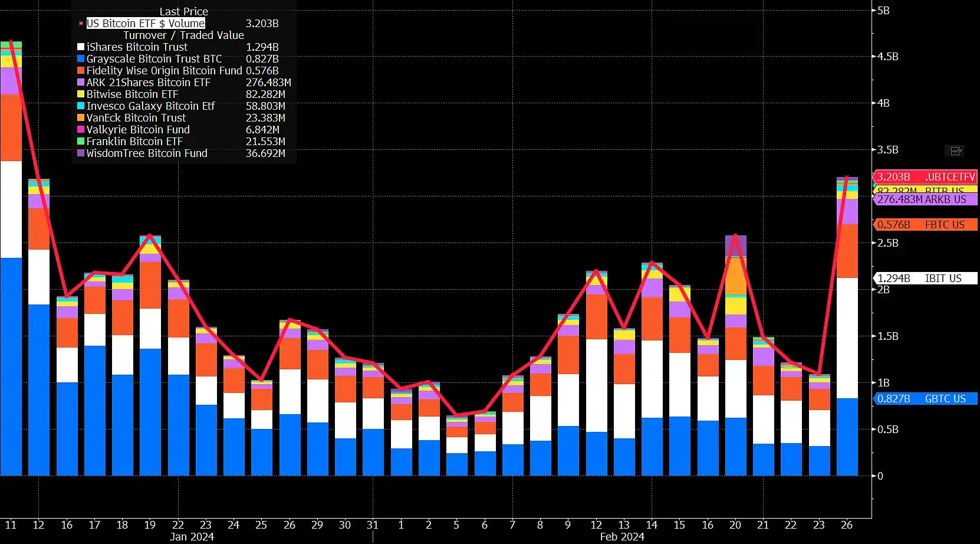Open the chart type dropdown icon
Viewport: 980px width, 544px height.
(955, 151)
